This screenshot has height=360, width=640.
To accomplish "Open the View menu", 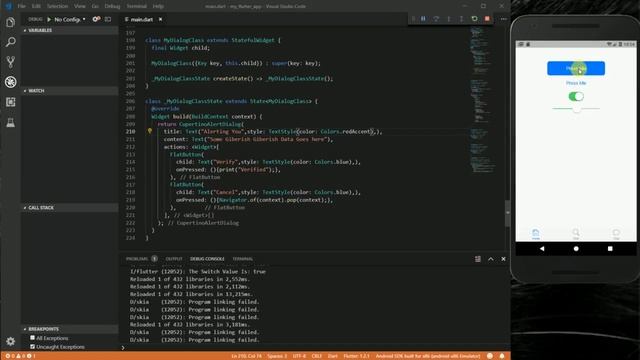I will pyautogui.click(x=80, y=6).
